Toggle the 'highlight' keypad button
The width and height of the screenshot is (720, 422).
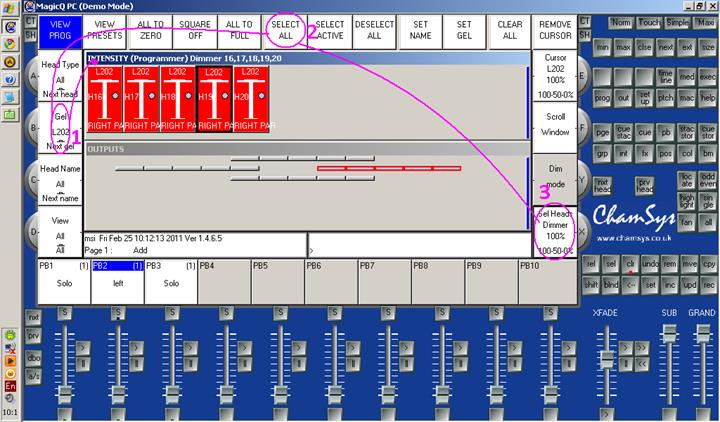[686, 201]
